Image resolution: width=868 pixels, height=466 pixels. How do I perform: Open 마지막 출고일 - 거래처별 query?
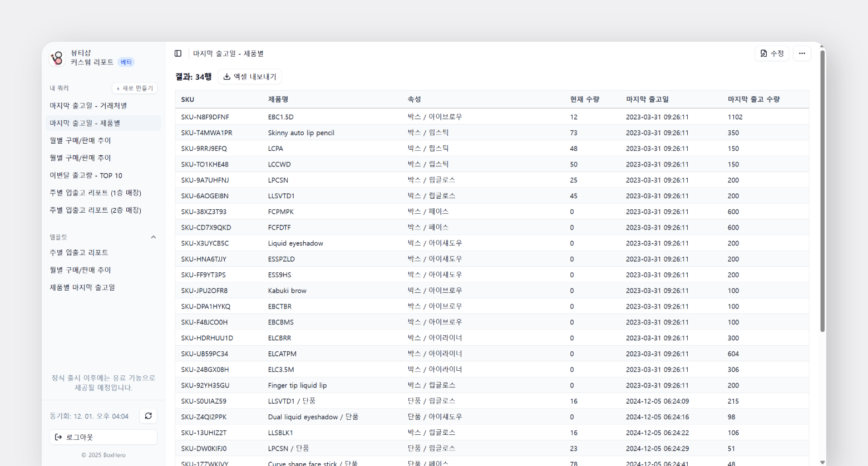[88, 106]
